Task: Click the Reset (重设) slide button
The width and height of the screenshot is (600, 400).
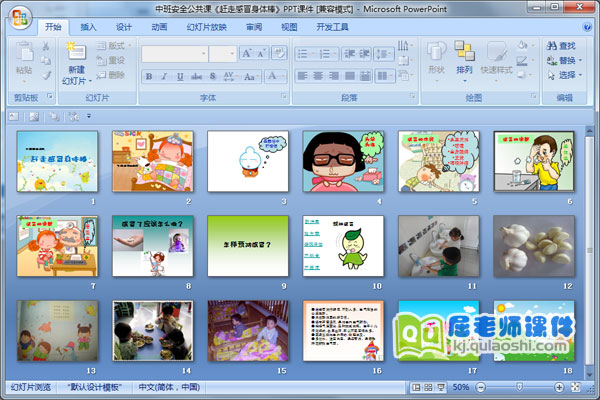Action: (x=111, y=60)
